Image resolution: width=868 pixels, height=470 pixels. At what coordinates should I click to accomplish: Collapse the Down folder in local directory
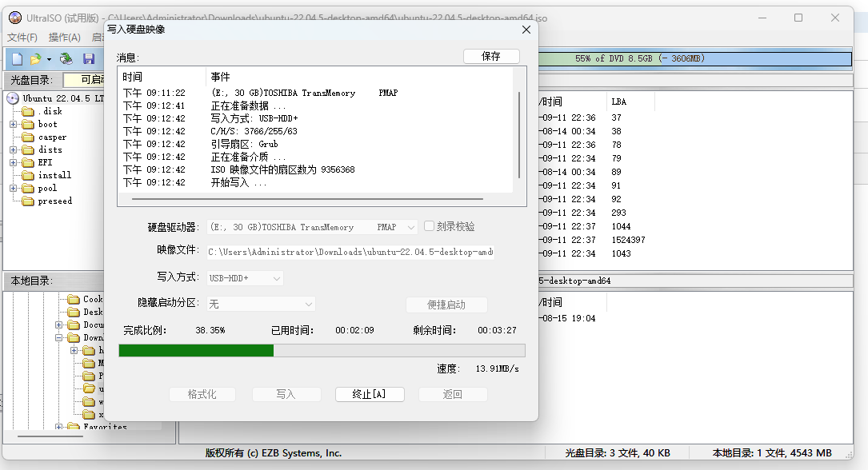pyautogui.click(x=58, y=337)
